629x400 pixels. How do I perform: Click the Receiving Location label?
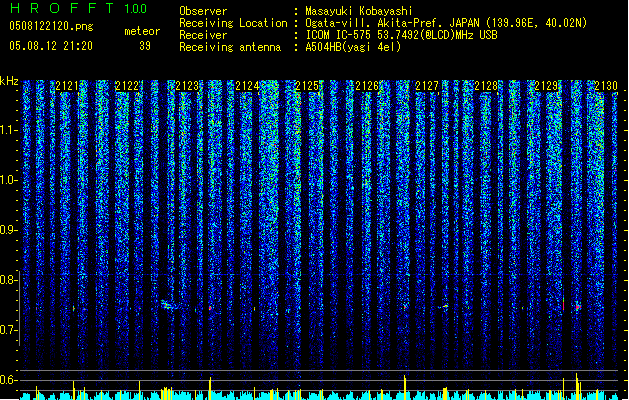click(233, 23)
